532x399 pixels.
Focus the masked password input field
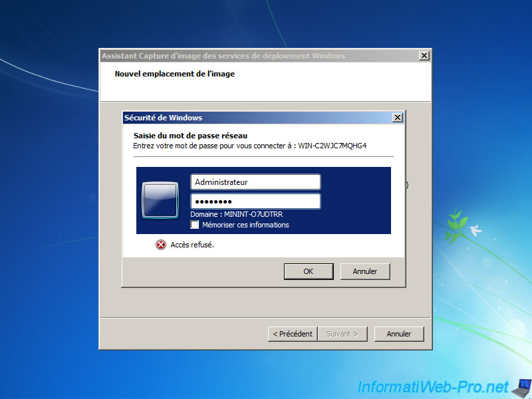click(255, 200)
